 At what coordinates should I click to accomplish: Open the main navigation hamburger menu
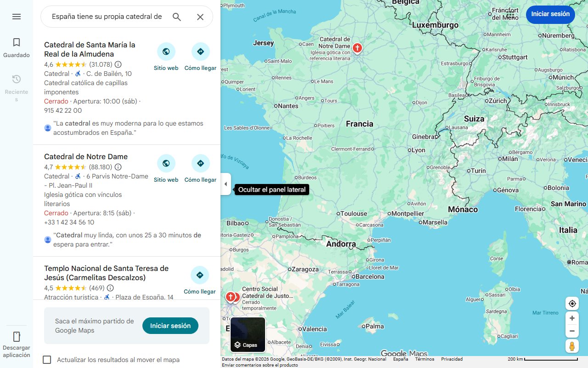click(17, 17)
